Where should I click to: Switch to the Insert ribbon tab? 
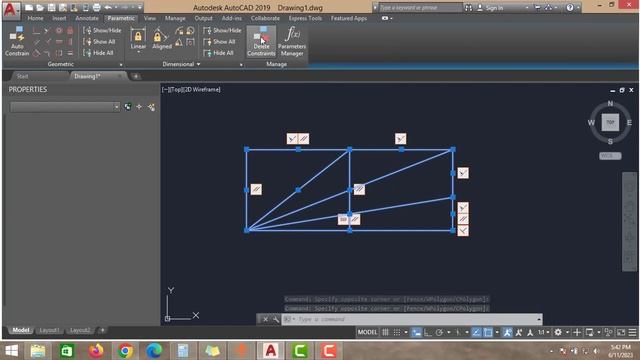tap(59, 18)
